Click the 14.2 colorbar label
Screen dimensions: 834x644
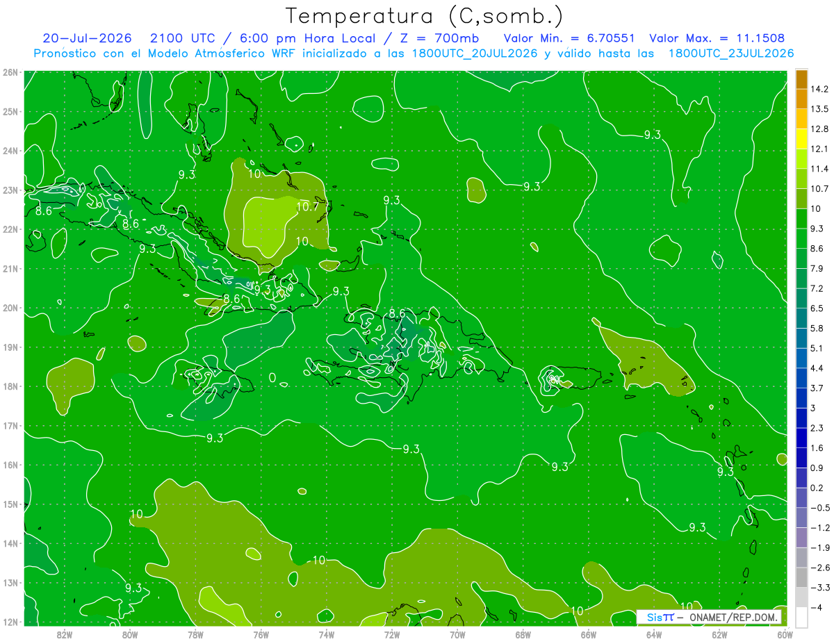pos(818,89)
